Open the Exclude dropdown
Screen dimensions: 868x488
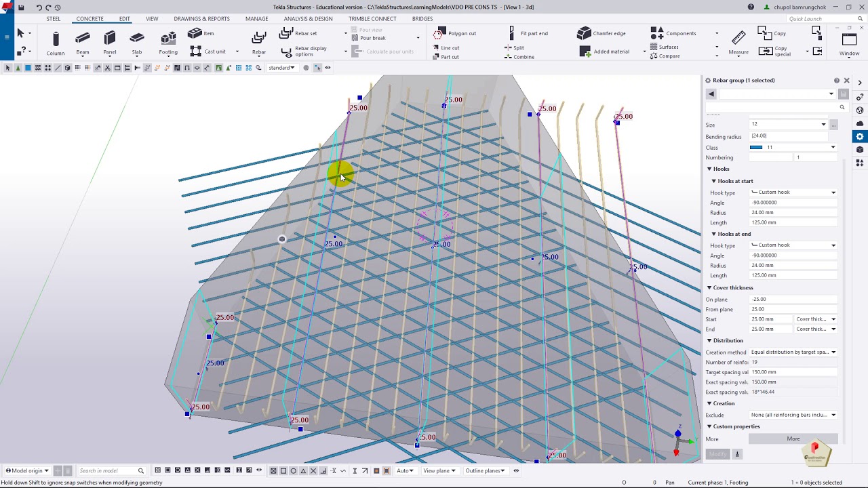(793, 415)
